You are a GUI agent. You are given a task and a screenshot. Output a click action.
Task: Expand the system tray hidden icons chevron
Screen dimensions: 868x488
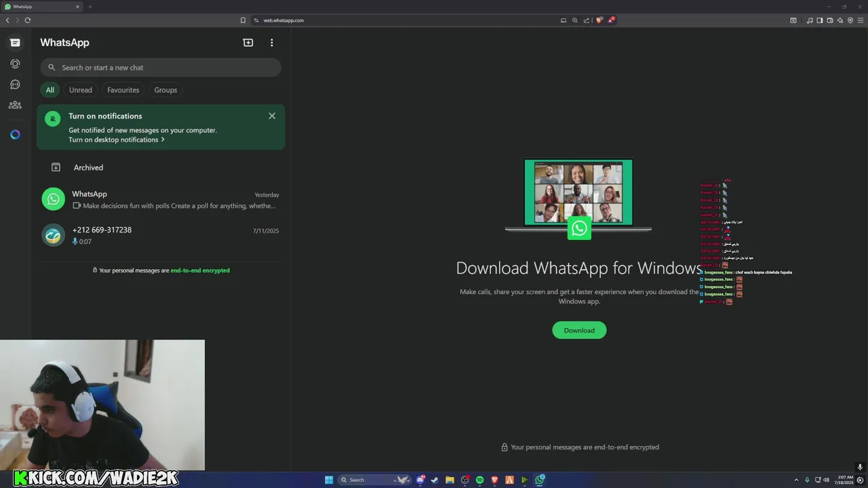(797, 480)
